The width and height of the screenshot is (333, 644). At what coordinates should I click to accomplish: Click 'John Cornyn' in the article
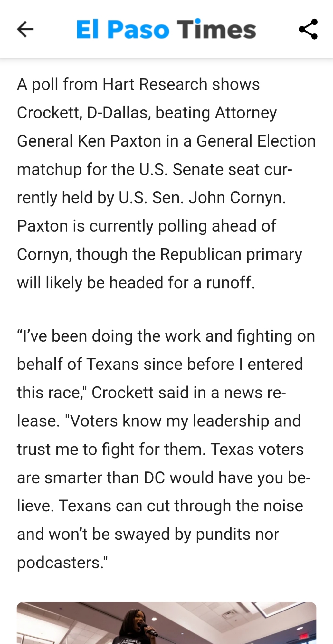tap(237, 197)
